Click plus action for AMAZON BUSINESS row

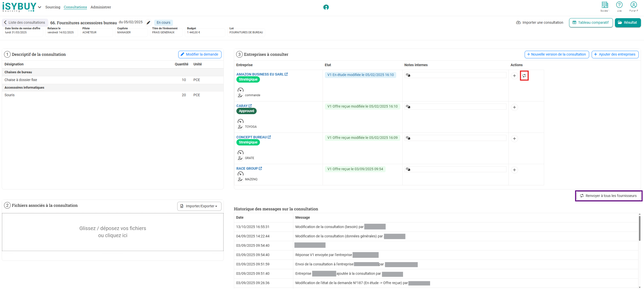(x=514, y=76)
